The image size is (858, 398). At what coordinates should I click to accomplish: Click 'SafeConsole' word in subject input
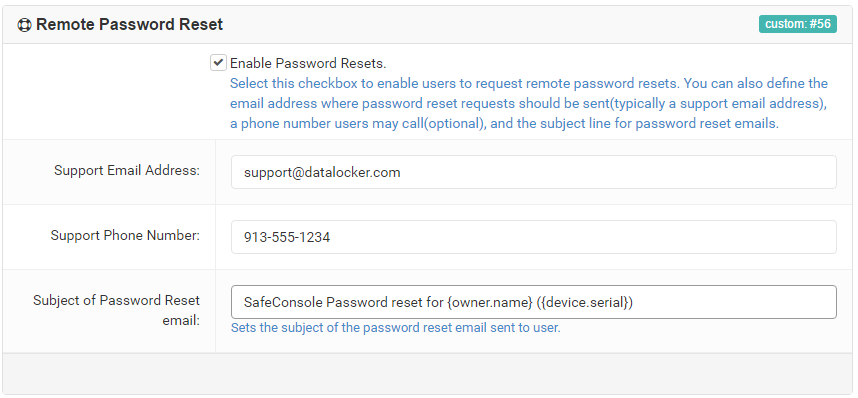pos(283,302)
